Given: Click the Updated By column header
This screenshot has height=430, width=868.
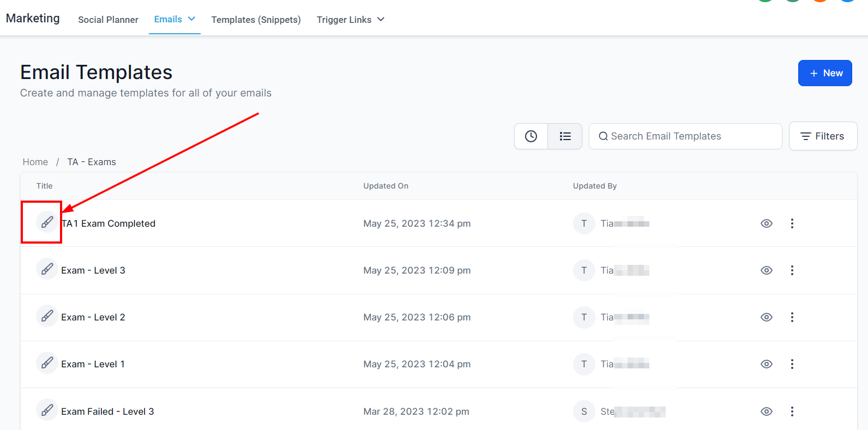Looking at the screenshot, I should (595, 186).
